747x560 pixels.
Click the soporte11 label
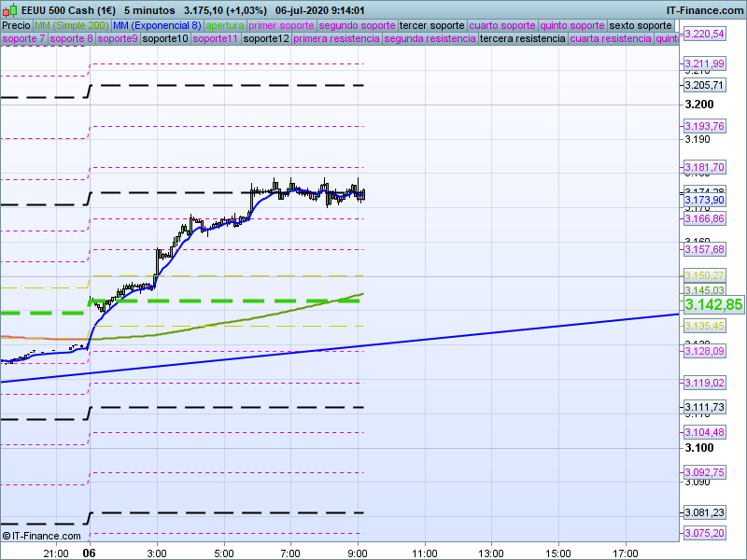click(216, 38)
